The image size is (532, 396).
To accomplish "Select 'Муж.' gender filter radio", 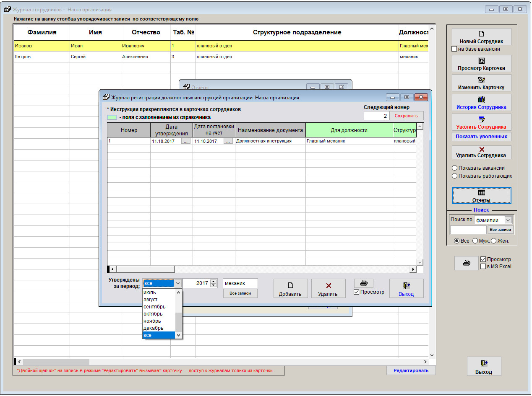I will pos(475,241).
